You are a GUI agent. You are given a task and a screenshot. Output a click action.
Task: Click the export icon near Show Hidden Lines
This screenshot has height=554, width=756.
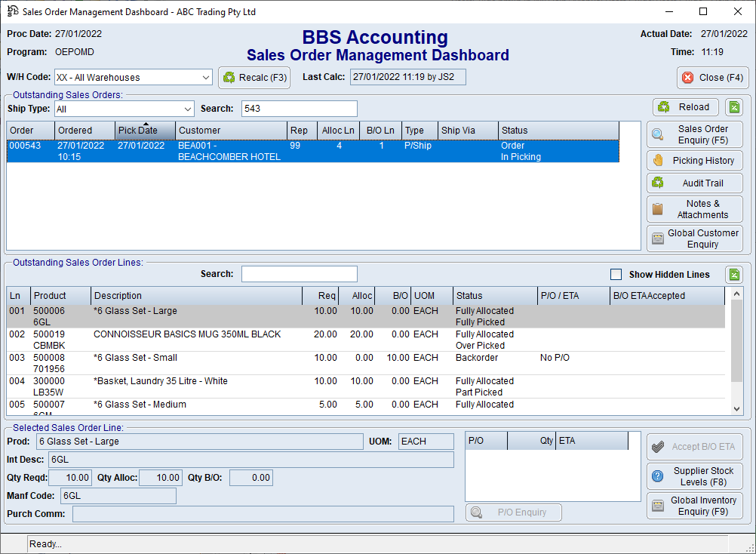point(733,274)
